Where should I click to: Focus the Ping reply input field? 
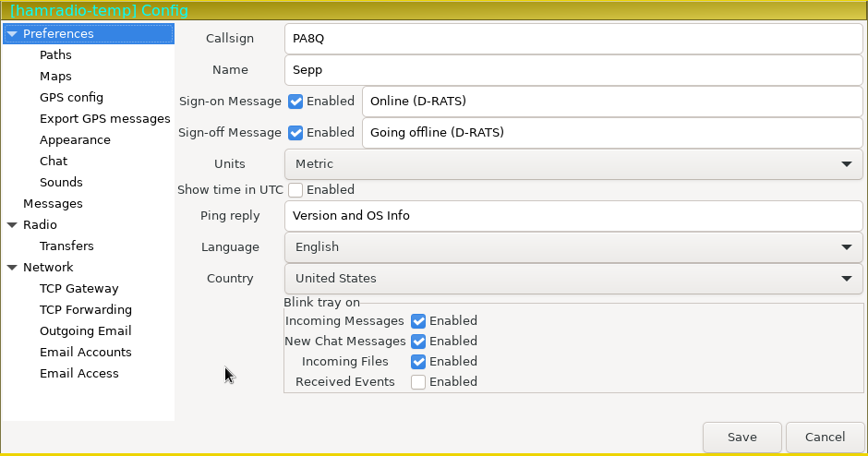click(573, 216)
